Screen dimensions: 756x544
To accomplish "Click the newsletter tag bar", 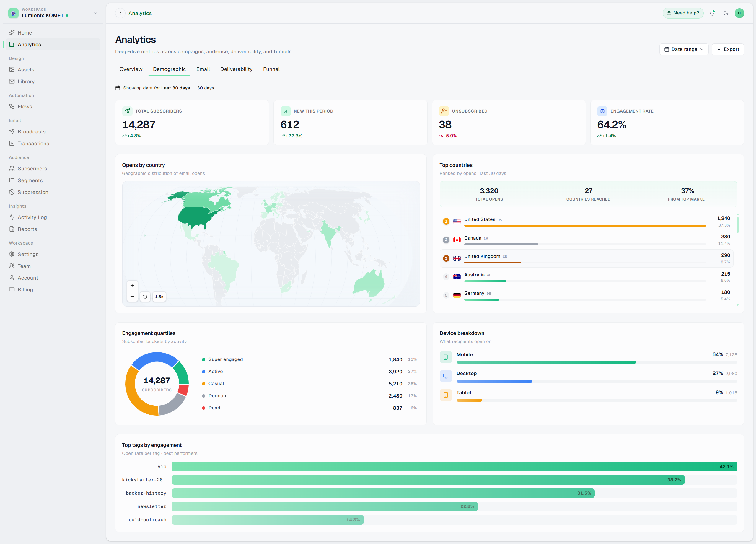I will [x=324, y=506].
